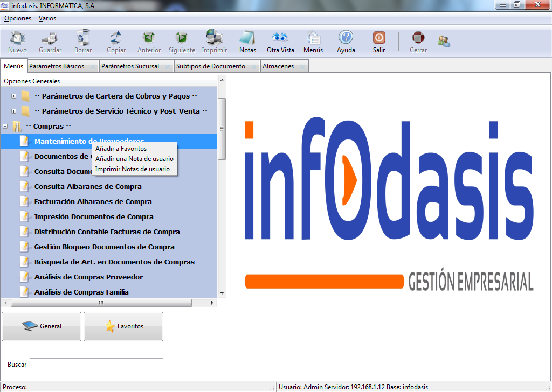The width and height of the screenshot is (552, 392).
Task: Click the tree scroll left arrow
Action: coord(5,303)
